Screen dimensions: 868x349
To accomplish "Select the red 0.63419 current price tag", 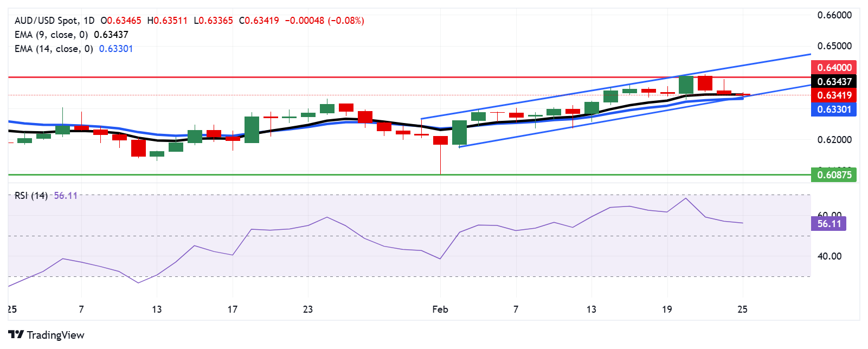I will (x=834, y=95).
